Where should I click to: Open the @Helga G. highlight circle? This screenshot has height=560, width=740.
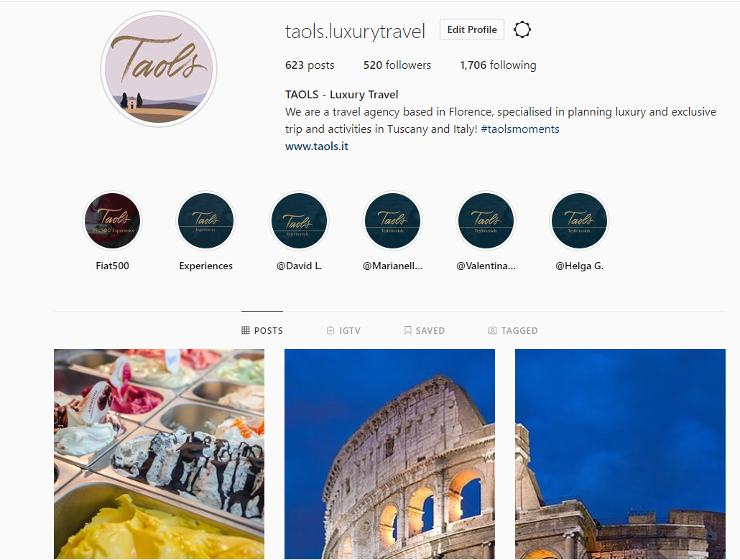(580, 221)
